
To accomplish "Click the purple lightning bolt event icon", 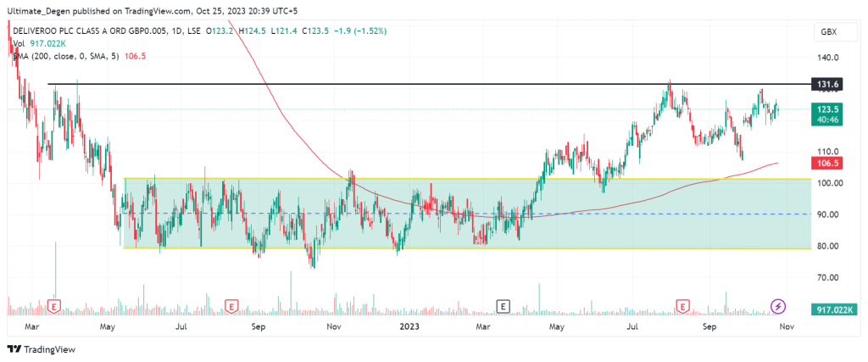I will 778,305.
